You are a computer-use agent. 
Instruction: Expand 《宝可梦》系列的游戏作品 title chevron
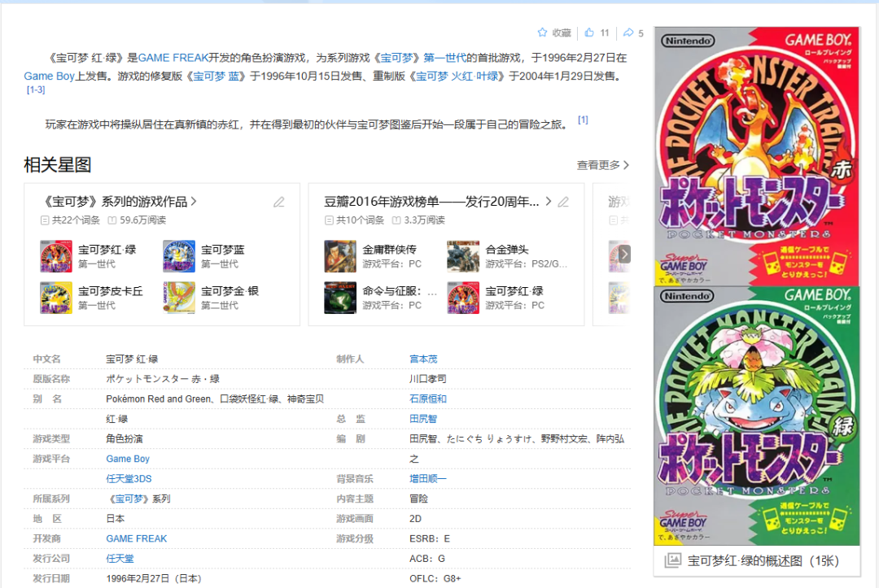click(x=194, y=202)
